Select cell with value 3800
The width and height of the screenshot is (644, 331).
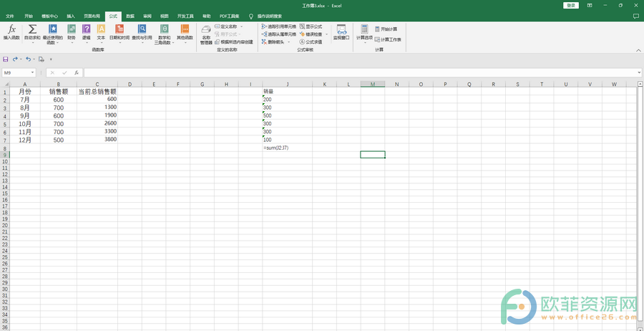(97, 140)
